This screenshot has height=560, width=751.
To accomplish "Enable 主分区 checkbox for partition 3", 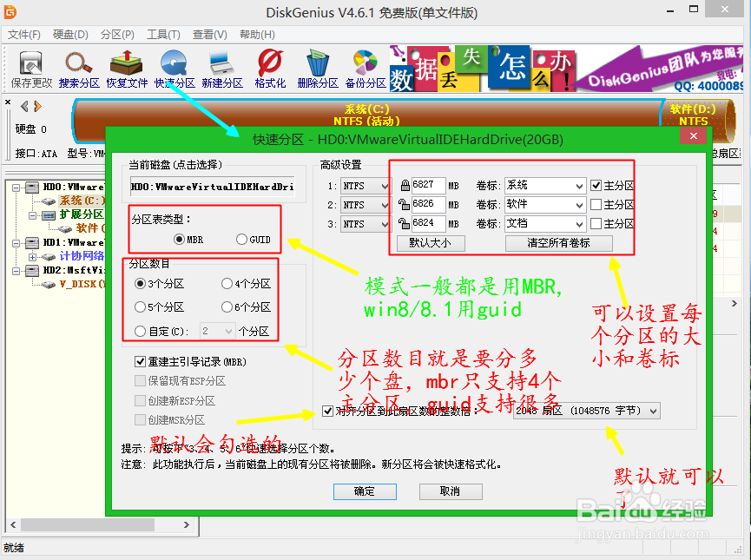I will click(x=613, y=224).
